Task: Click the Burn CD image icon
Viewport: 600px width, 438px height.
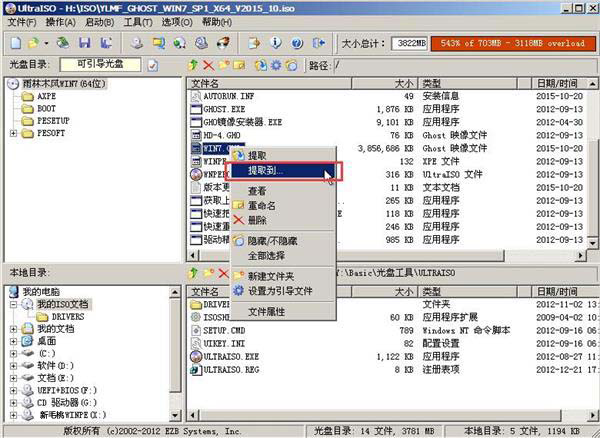Action: 201,43
